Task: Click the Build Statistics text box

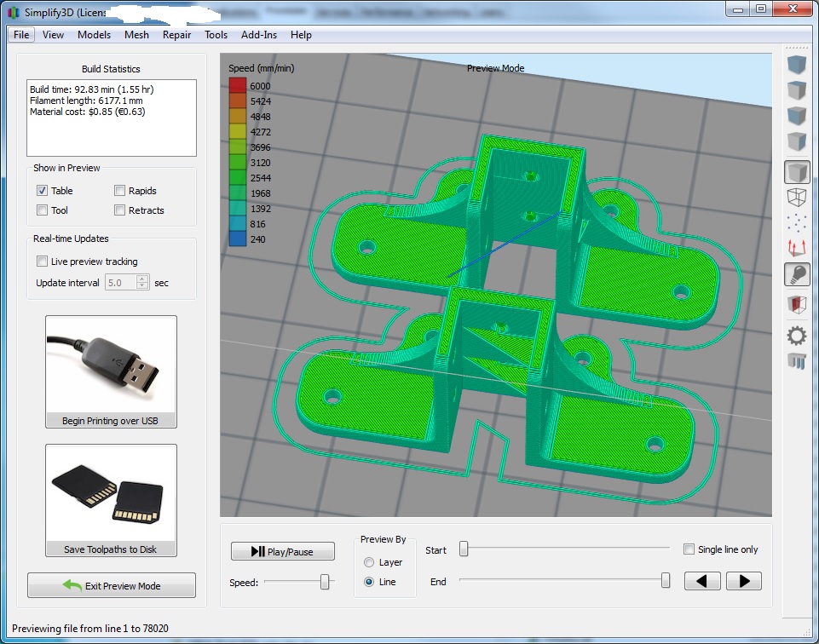Action: [x=112, y=118]
